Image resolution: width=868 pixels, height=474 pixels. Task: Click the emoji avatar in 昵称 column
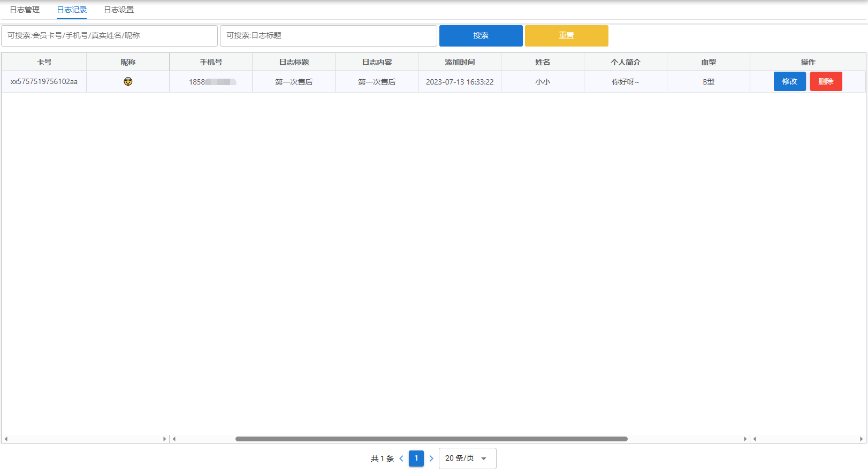point(128,81)
